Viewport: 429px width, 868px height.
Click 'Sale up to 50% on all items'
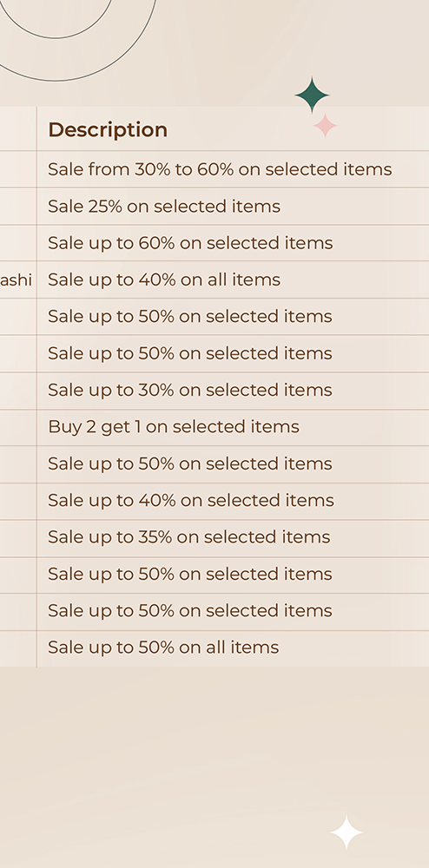coord(163,648)
